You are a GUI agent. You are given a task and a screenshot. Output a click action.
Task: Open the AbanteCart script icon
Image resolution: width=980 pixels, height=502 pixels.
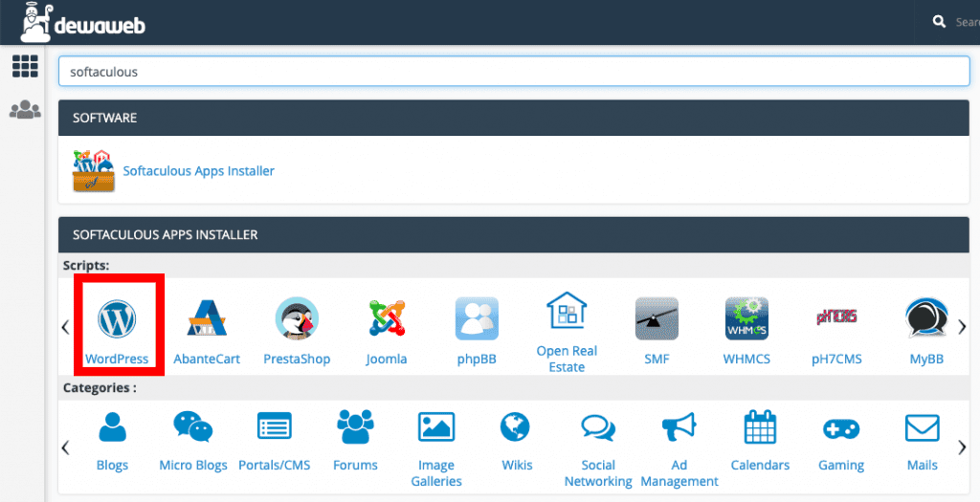207,318
